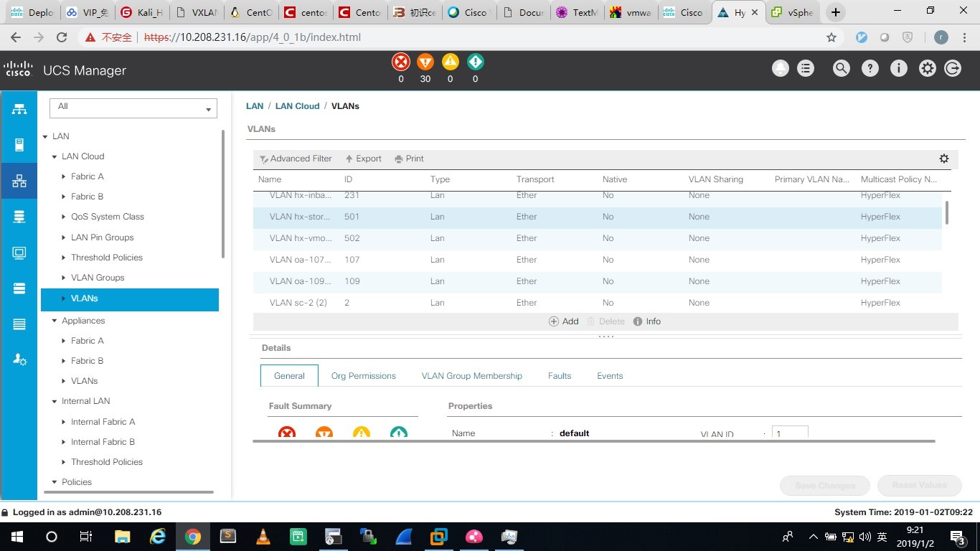Click the critical faults red icon

[x=401, y=62]
